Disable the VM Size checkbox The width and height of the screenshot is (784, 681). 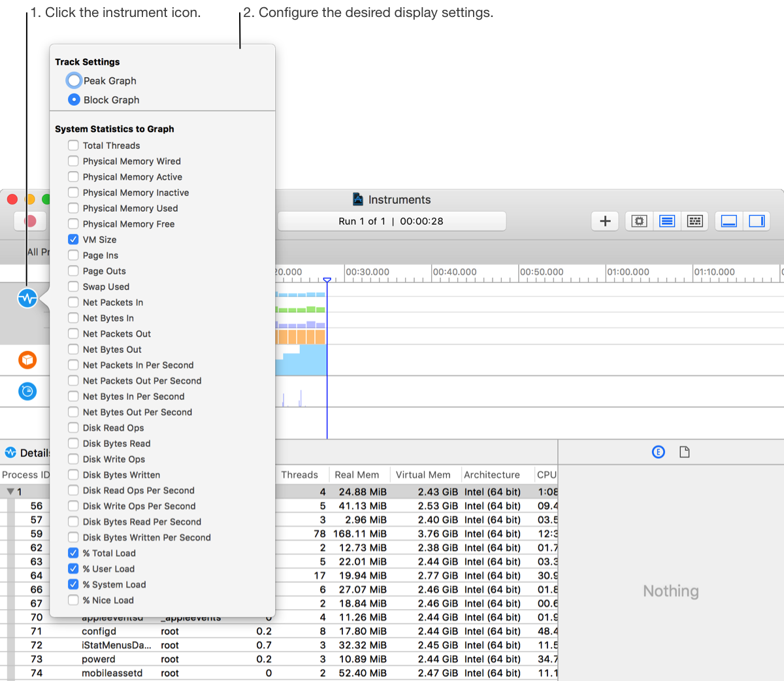tap(73, 239)
